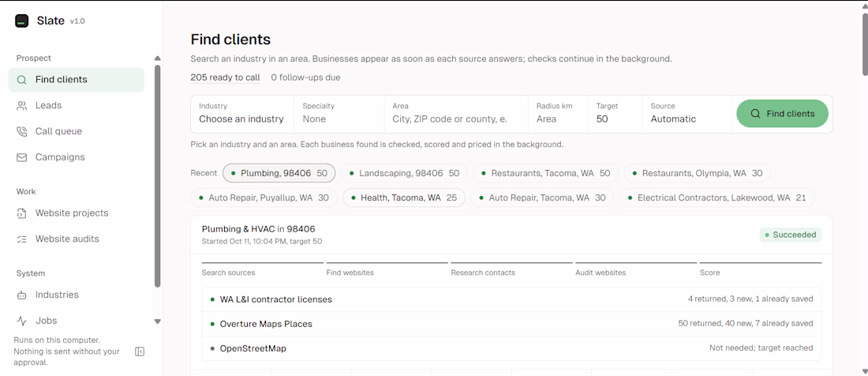Click the page scrollbar down arrow
This screenshot has width=868, height=376.
click(865, 371)
